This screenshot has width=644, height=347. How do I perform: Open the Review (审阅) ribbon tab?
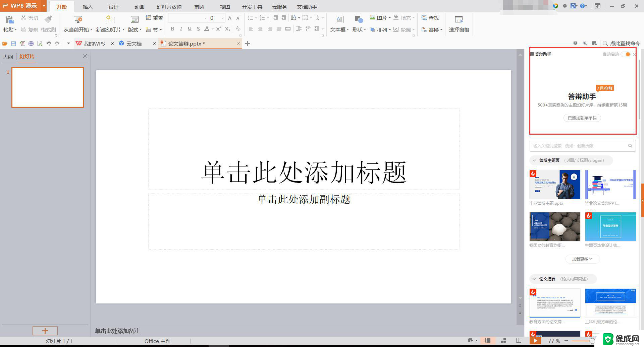click(x=199, y=7)
